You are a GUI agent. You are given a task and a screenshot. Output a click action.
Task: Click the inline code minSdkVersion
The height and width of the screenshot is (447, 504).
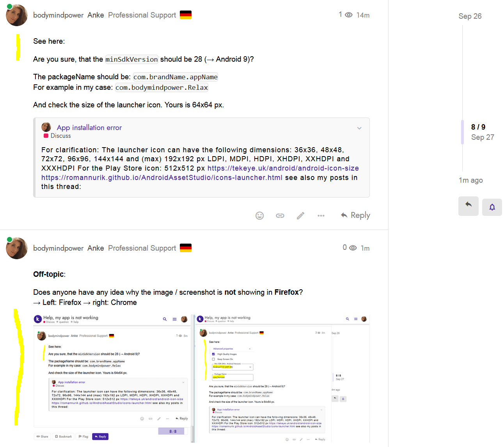[x=132, y=59]
